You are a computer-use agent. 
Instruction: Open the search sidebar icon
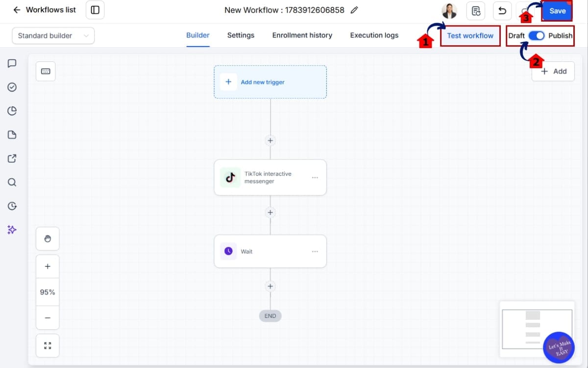point(12,182)
